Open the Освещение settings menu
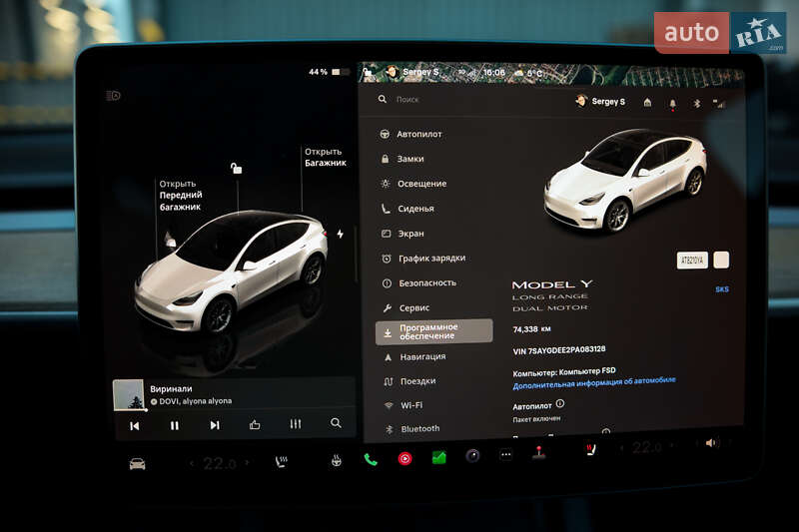 413,184
